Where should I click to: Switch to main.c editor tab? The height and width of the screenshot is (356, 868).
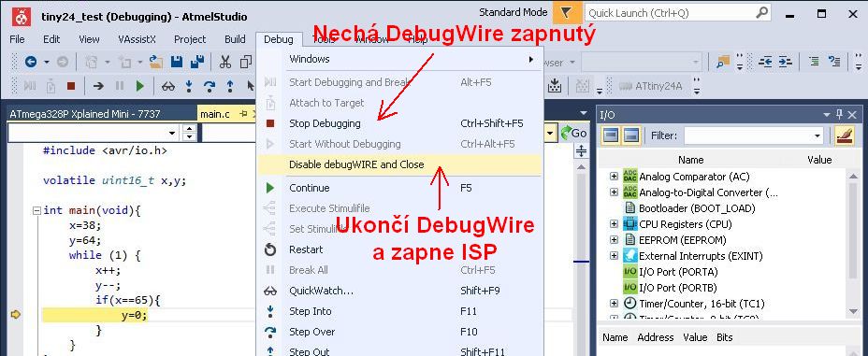pos(215,114)
